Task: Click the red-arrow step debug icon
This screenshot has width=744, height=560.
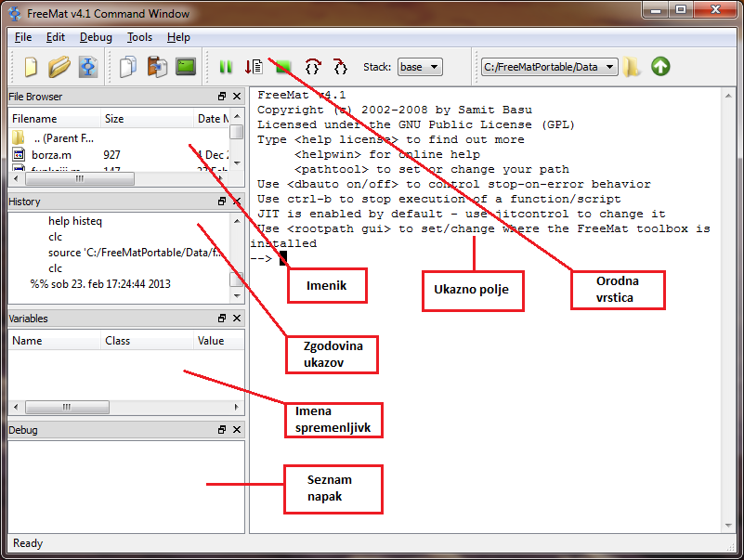Action: point(254,67)
